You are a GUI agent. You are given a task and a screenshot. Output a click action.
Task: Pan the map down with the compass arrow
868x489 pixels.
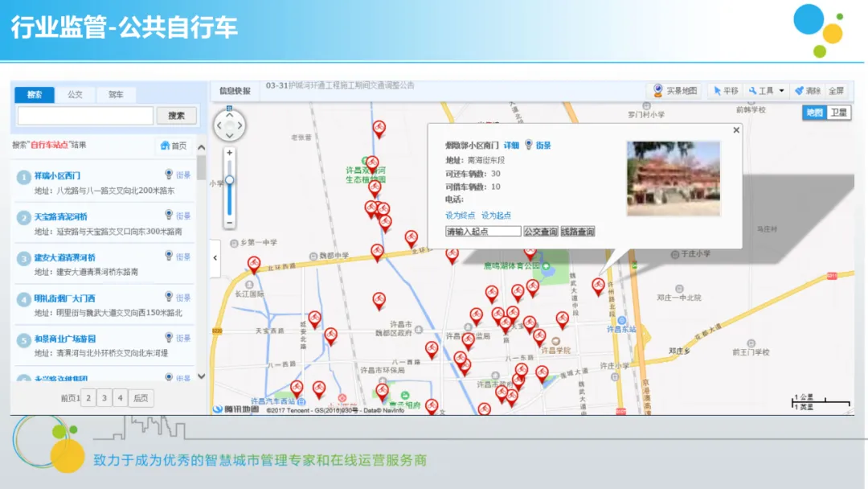tap(229, 135)
